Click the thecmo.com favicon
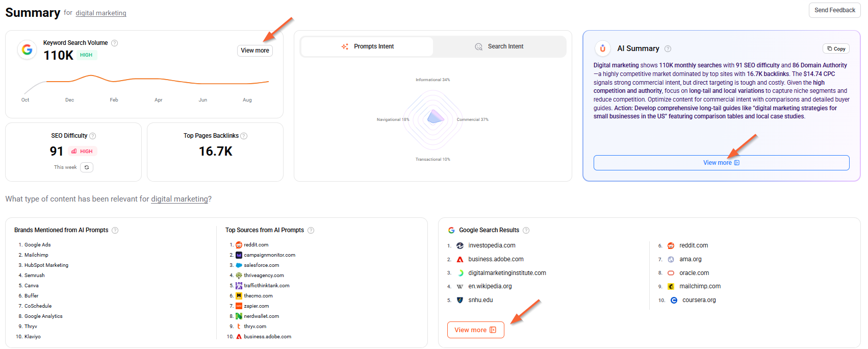868x349 pixels. tap(239, 296)
